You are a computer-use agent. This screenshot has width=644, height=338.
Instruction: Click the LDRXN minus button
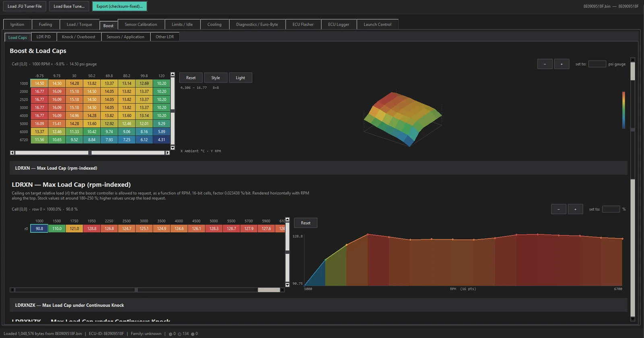click(559, 209)
